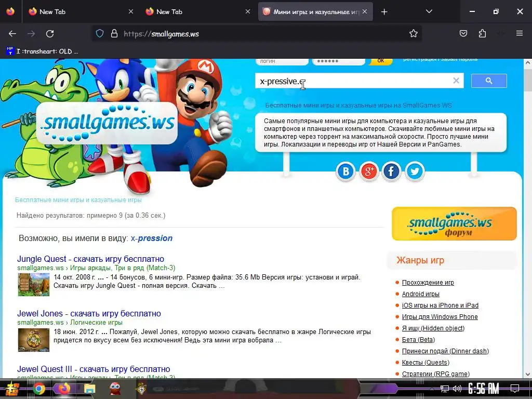Launch Google Chrome from the taskbar
The height and width of the screenshot is (399, 532).
point(38,389)
